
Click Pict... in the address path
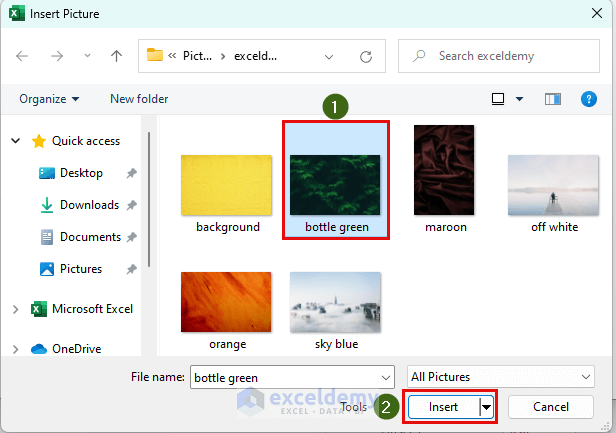point(198,56)
